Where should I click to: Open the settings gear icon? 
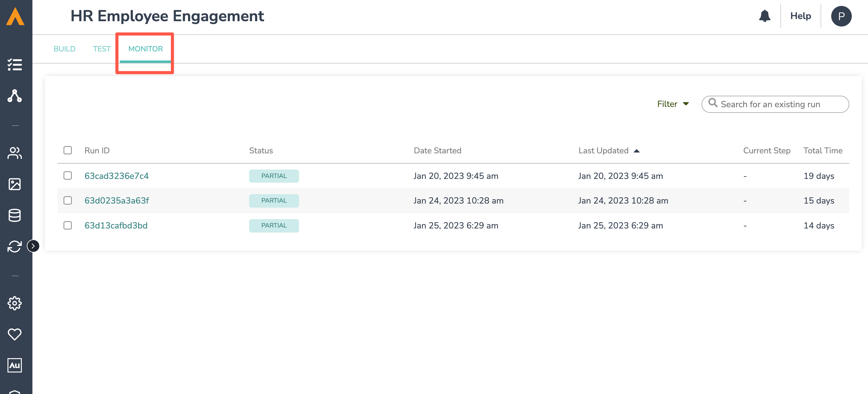(15, 303)
